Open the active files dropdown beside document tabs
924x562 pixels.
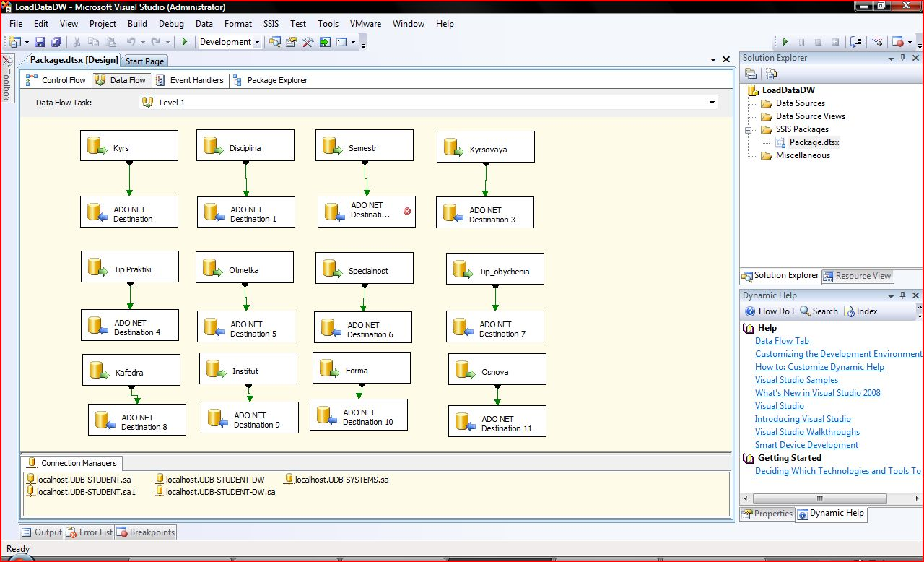713,60
